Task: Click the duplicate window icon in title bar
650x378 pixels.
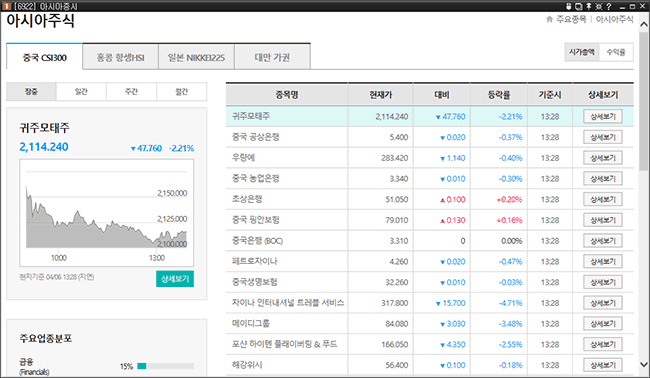Action: pyautogui.click(x=579, y=6)
